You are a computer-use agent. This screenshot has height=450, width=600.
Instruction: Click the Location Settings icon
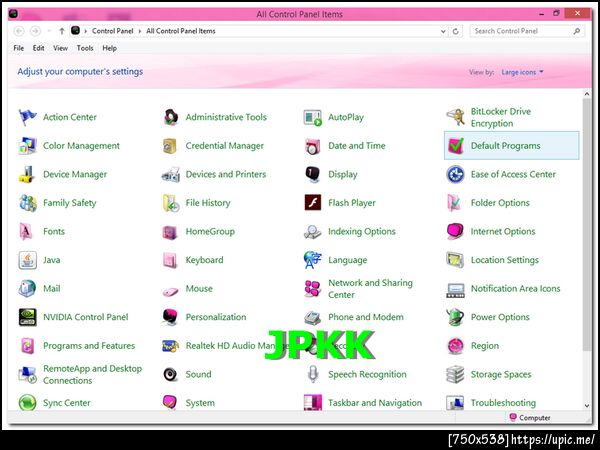tap(455, 260)
